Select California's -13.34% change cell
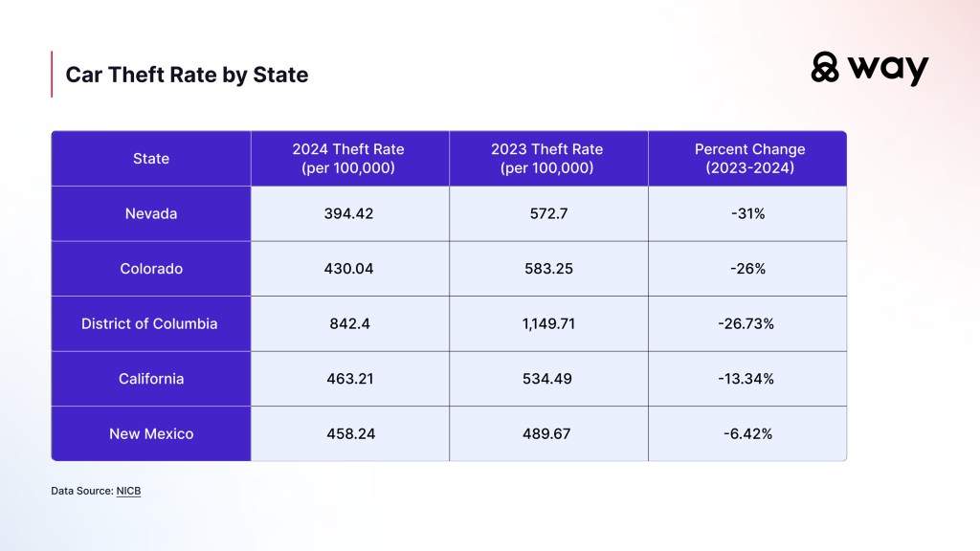980x551 pixels. [748, 379]
